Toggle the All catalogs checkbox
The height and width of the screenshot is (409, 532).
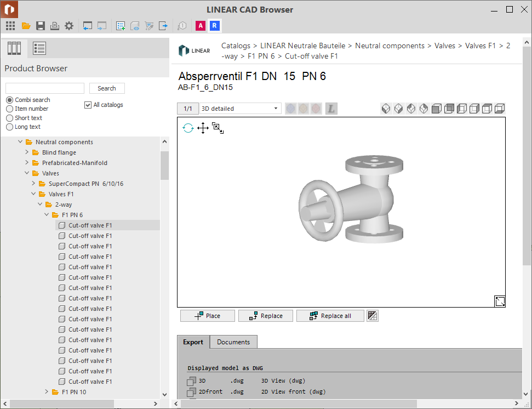(88, 105)
